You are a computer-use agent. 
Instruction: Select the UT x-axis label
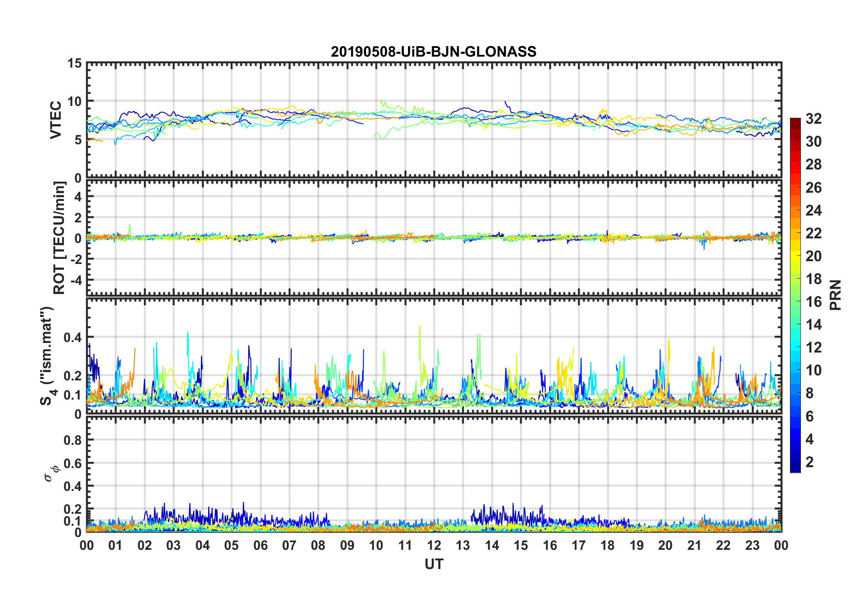(434, 564)
